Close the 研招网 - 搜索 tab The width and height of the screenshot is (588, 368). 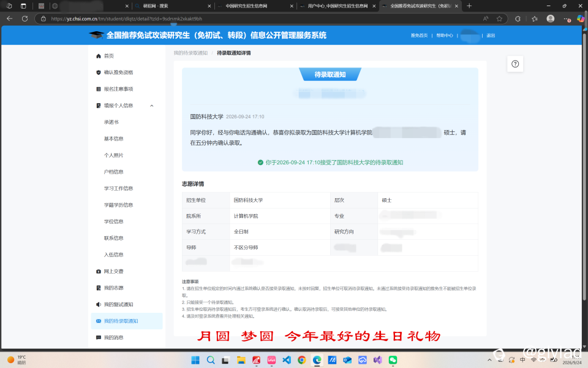point(209,6)
